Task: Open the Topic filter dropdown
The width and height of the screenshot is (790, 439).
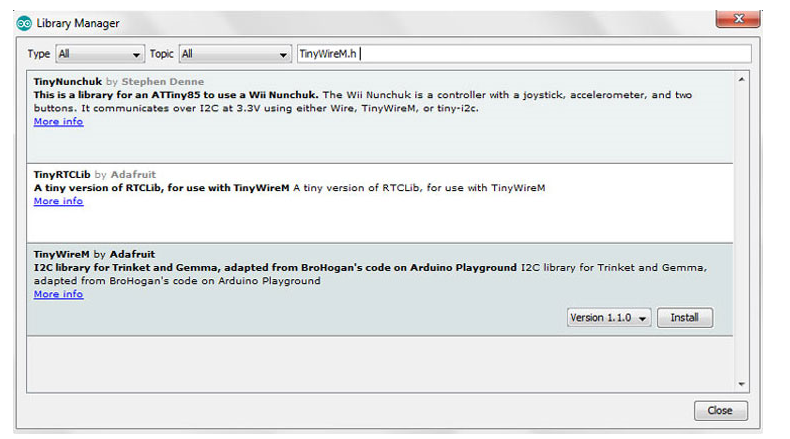Action: 235,54
